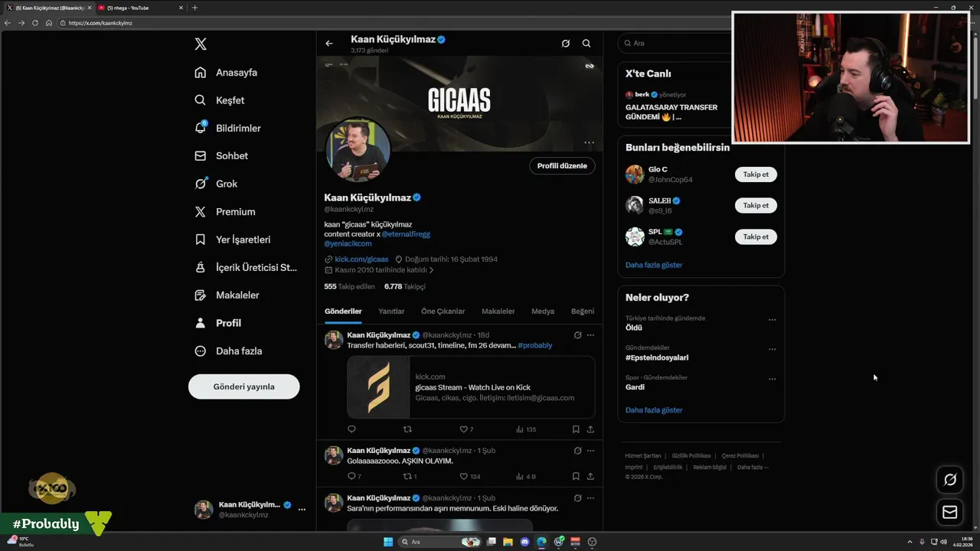Switch to the Öne Çıkanlar tab
The width and height of the screenshot is (980, 551).
[443, 311]
